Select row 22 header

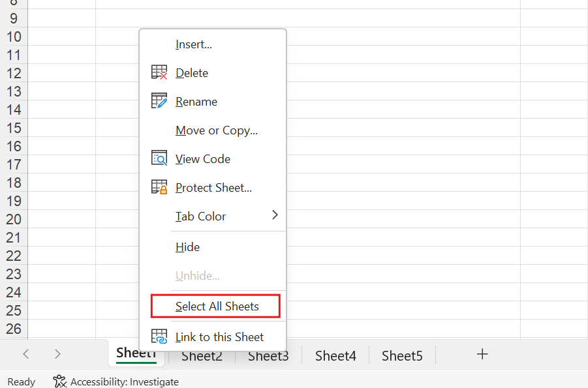click(14, 256)
